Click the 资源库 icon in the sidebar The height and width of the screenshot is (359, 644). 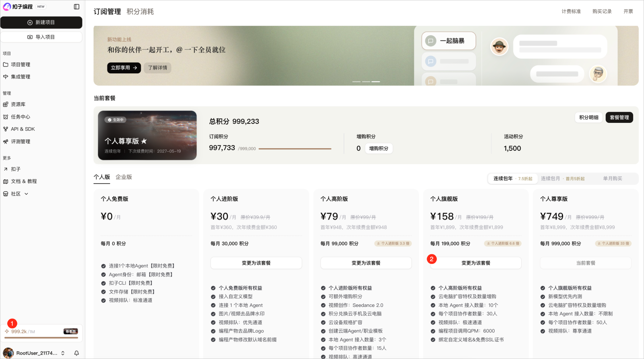click(x=6, y=104)
